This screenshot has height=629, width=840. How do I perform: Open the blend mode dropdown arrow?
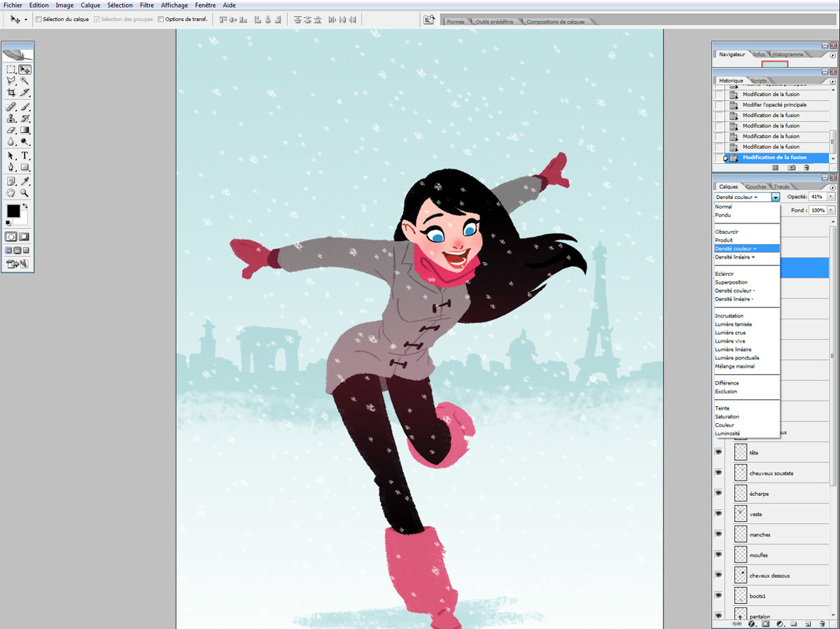(x=776, y=198)
